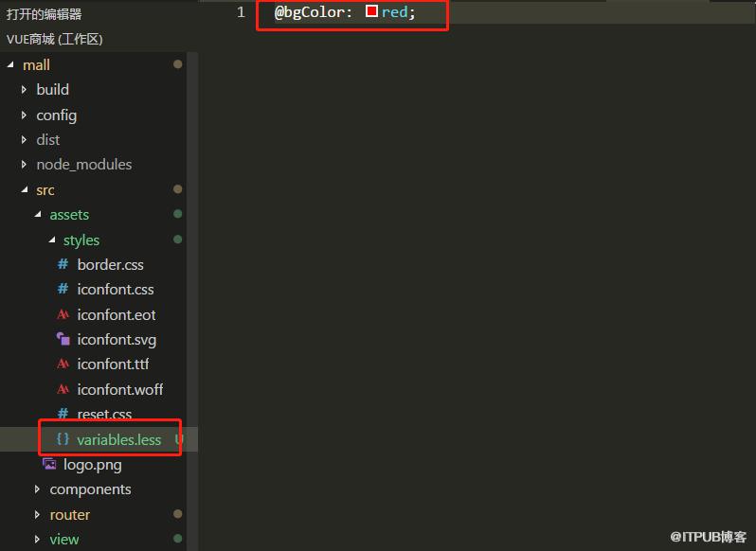Screen dimensions: 756x551
Task: Open iconfont.woff file
Action: point(120,389)
